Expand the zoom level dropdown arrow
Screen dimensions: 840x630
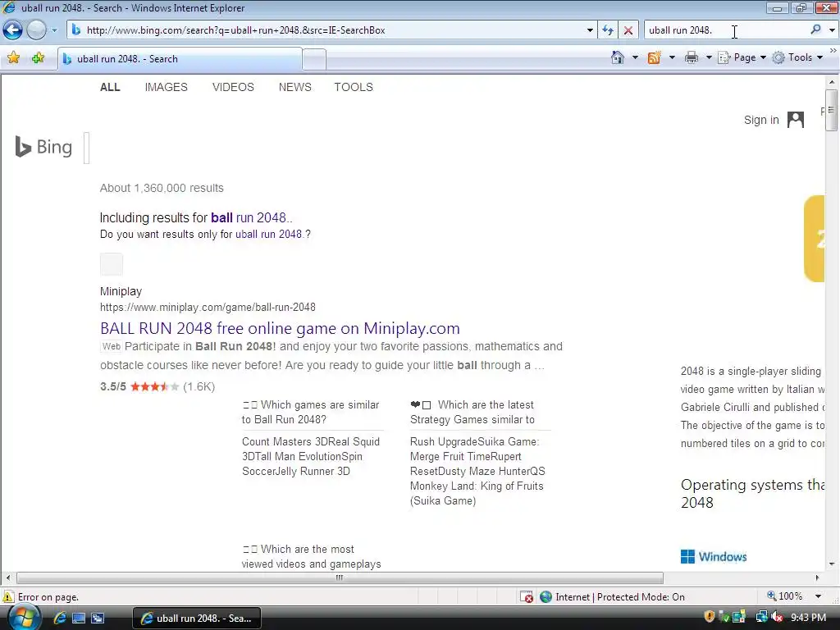[818, 596]
